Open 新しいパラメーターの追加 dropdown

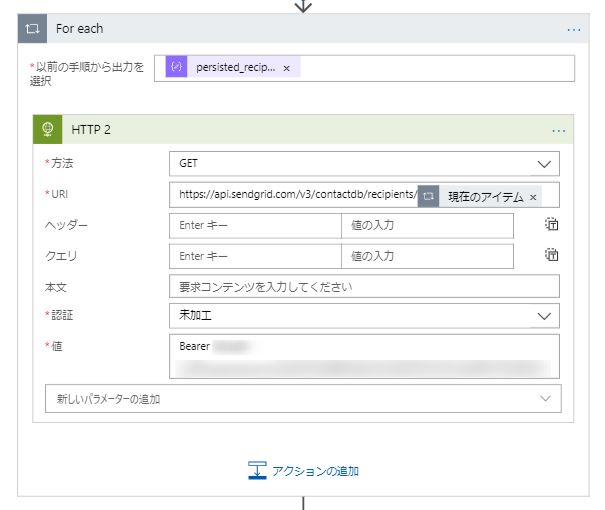(x=303, y=399)
